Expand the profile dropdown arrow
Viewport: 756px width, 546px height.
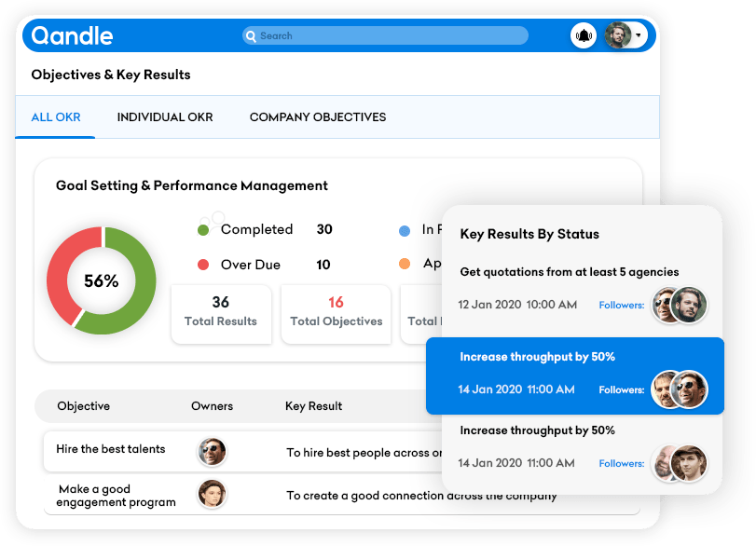tap(639, 36)
